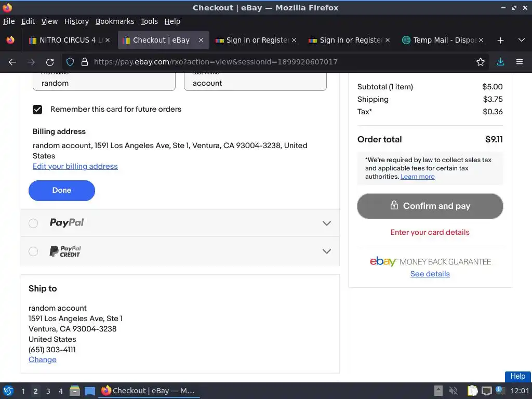
Task: Open the blue Help button on page
Action: tap(517, 376)
